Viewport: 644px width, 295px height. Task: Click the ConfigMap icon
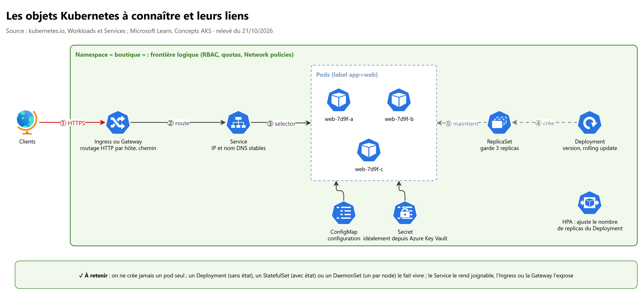click(344, 213)
